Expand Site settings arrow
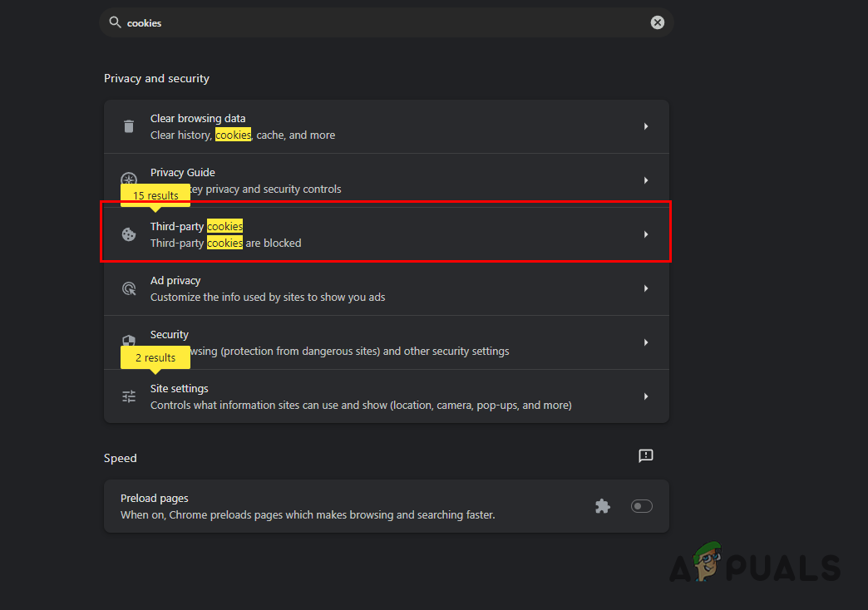Viewport: 868px width, 610px height. pyautogui.click(x=646, y=396)
